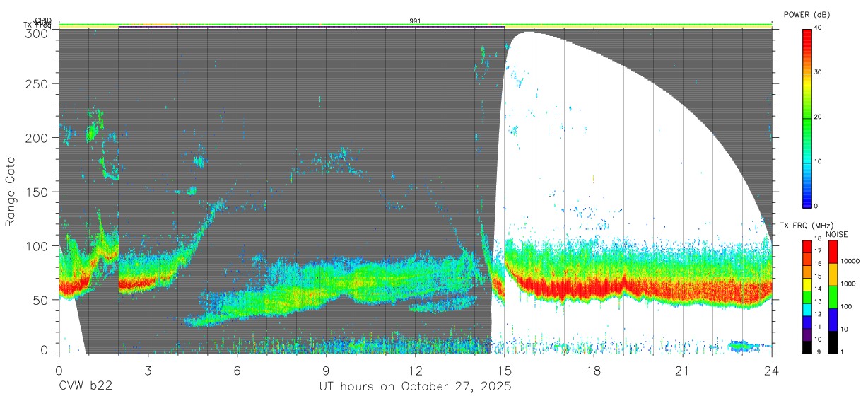Click the 'POWER (dB)' color scale title

click(807, 15)
